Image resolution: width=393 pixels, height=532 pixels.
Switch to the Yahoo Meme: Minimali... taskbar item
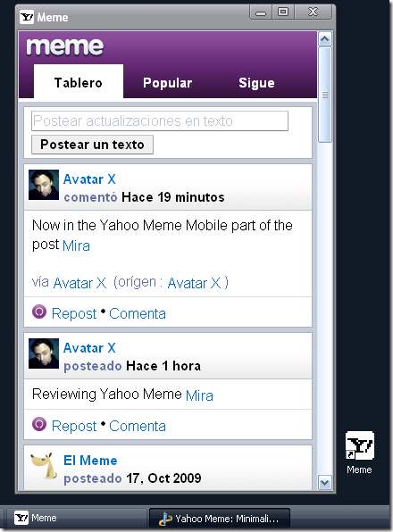click(219, 519)
